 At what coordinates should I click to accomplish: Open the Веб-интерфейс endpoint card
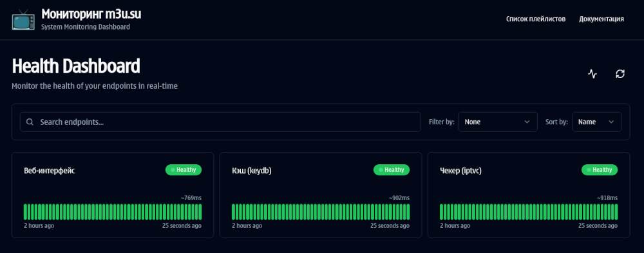[x=113, y=195]
